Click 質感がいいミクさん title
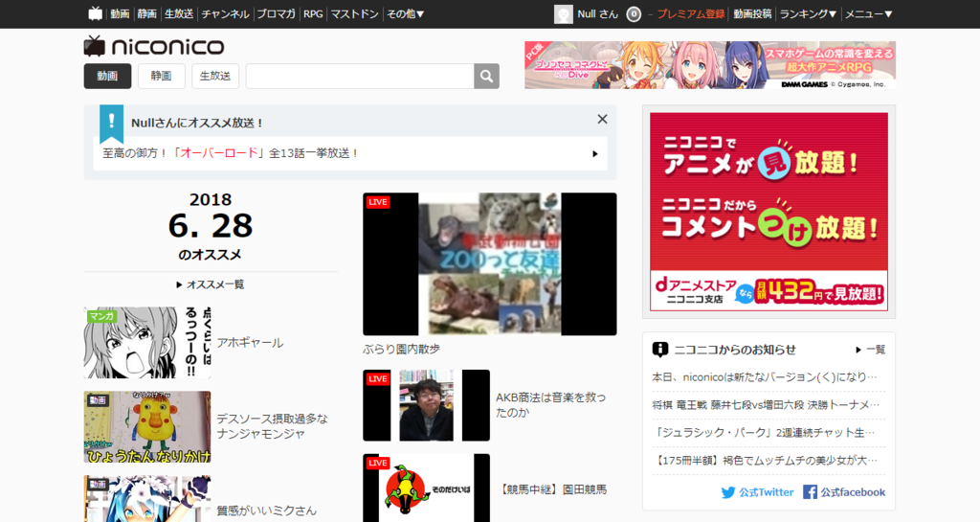Screen dimensions: 980x522 (267, 511)
